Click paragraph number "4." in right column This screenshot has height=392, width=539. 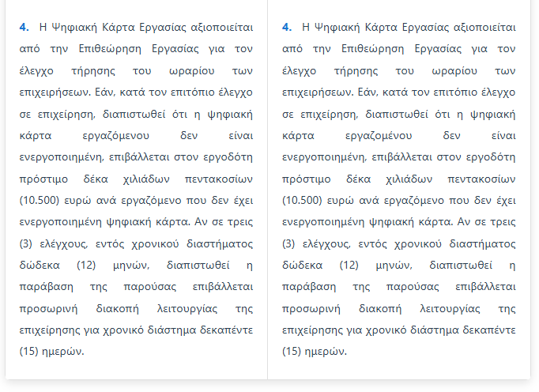tap(286, 28)
